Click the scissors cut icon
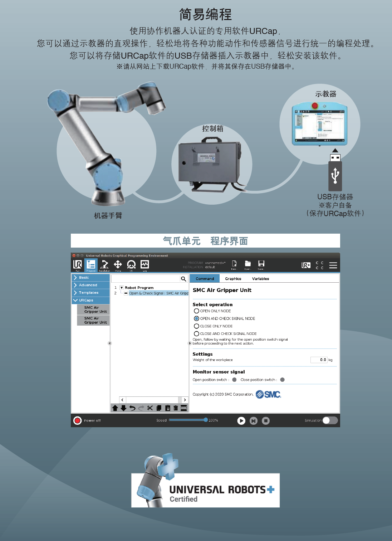The width and height of the screenshot is (392, 541). pos(150,408)
